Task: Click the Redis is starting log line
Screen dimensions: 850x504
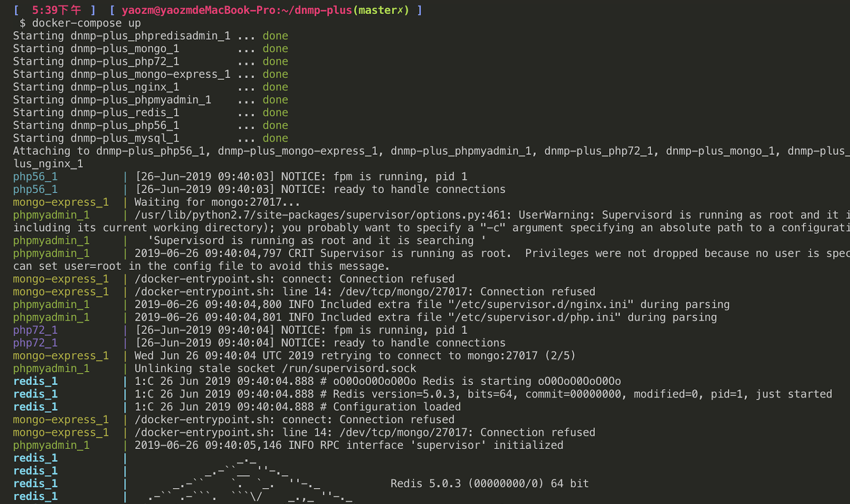Action: 377,381
